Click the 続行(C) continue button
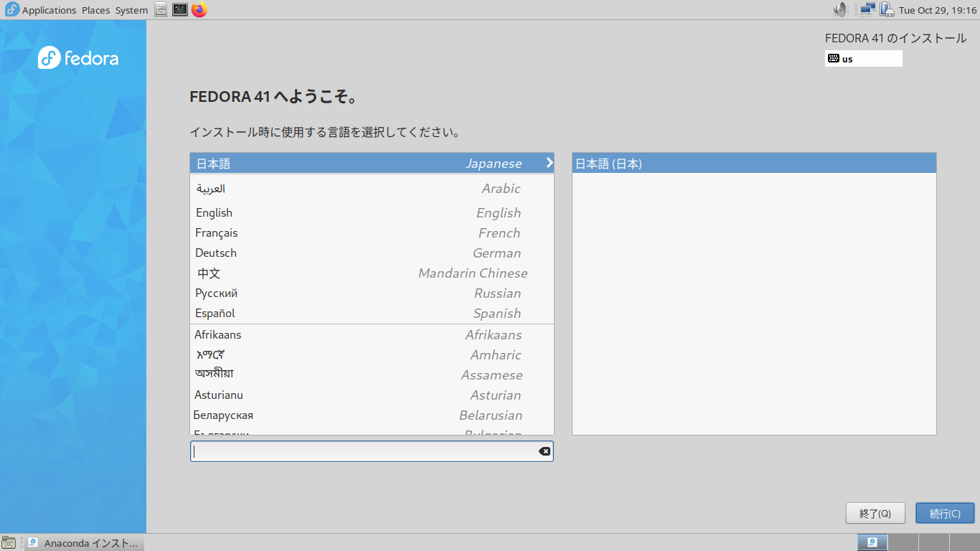Screen dimensions: 980x551 (945, 513)
